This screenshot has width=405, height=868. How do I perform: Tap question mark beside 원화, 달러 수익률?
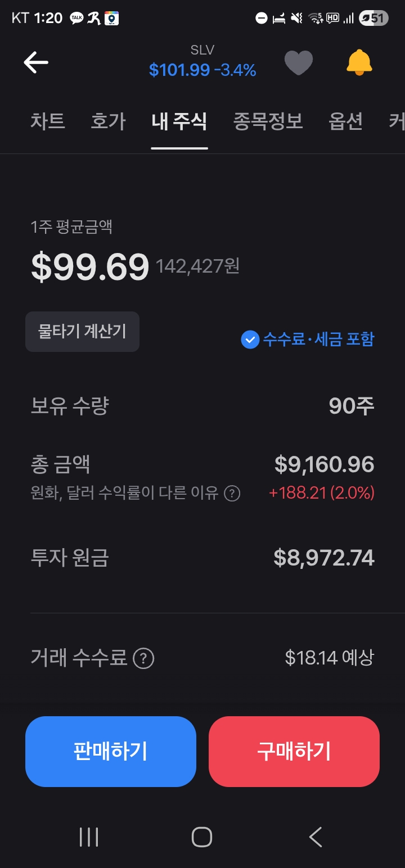pos(232,494)
